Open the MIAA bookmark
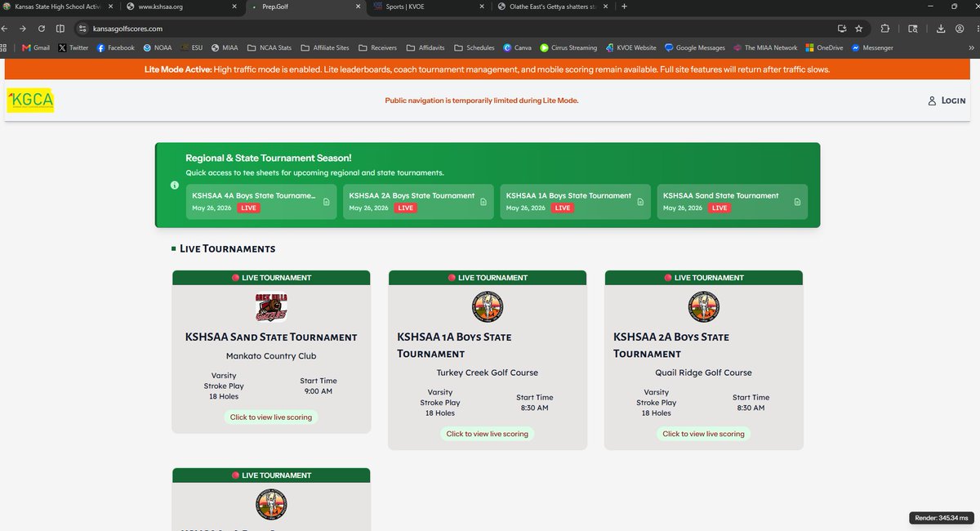Image resolution: width=980 pixels, height=531 pixels. (225, 47)
